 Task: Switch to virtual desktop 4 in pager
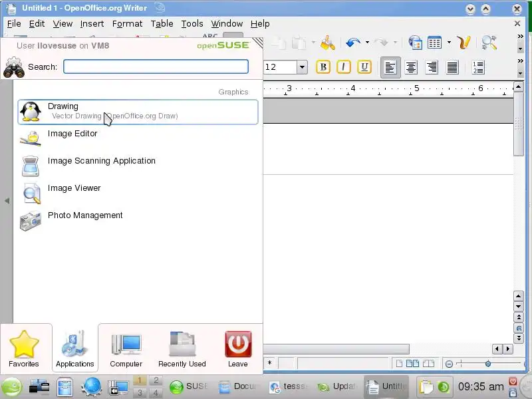(156, 393)
